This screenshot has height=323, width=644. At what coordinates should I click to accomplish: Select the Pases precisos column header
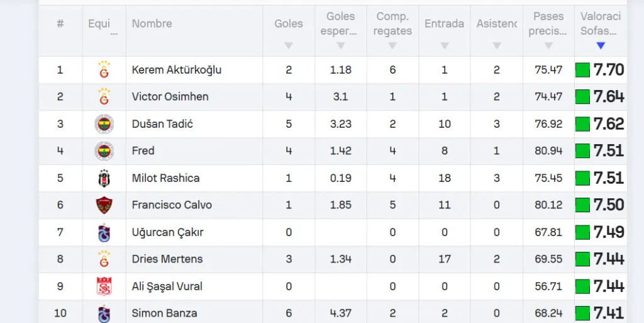(548, 23)
